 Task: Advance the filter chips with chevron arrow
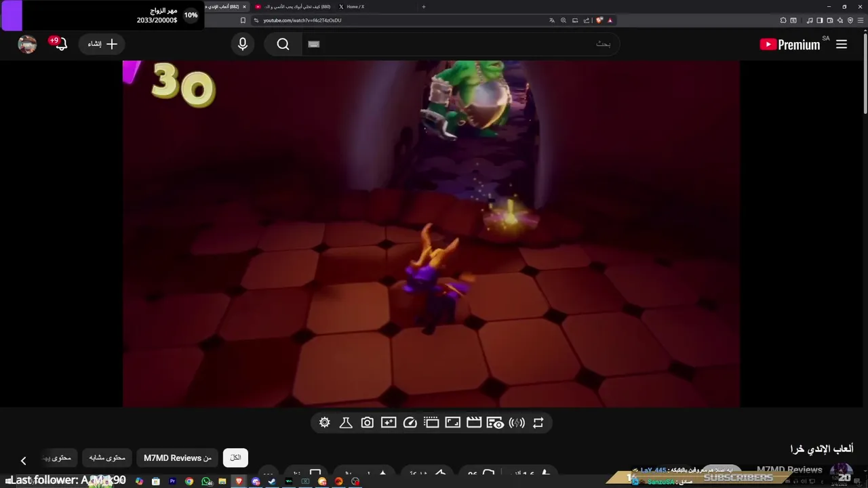[x=23, y=461]
